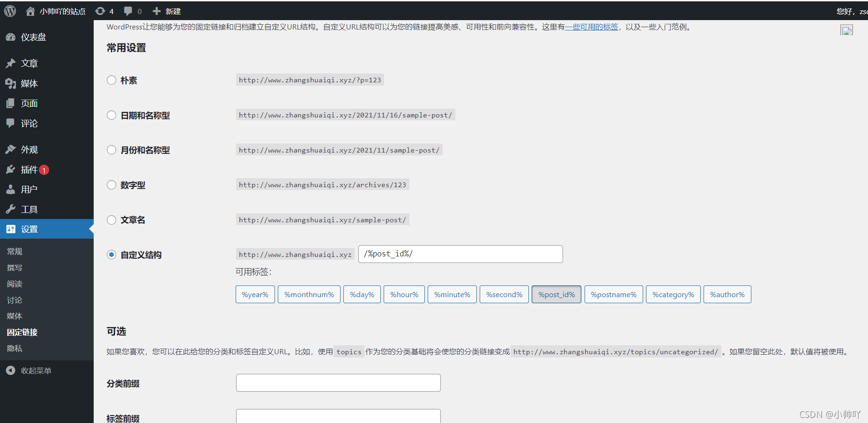
Task: Choose the 月份和名称型 radio button
Action: pos(111,150)
